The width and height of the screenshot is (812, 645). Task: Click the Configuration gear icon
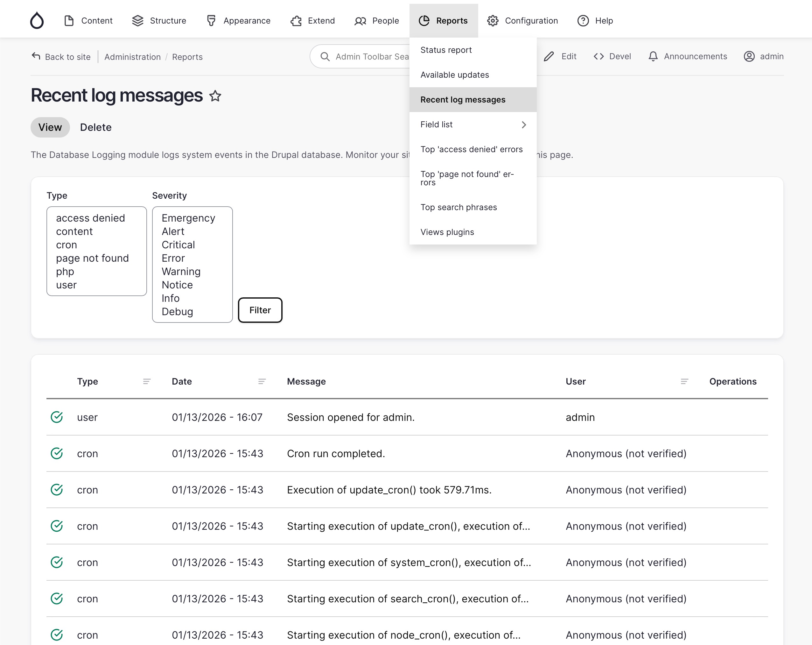pyautogui.click(x=493, y=21)
